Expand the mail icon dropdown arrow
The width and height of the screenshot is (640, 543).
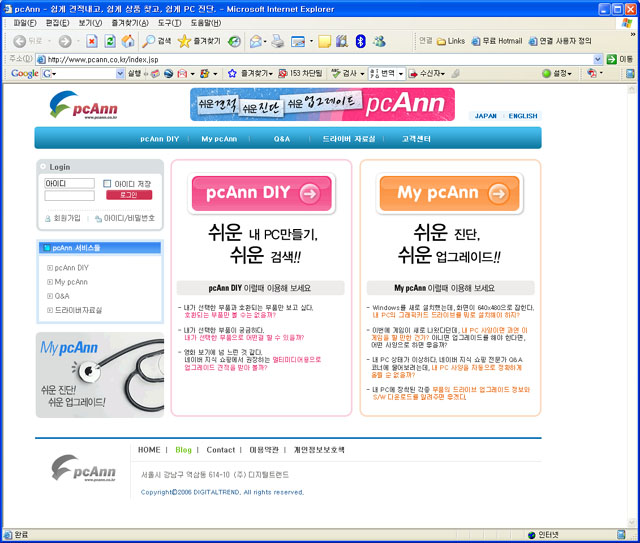[x=265, y=41]
